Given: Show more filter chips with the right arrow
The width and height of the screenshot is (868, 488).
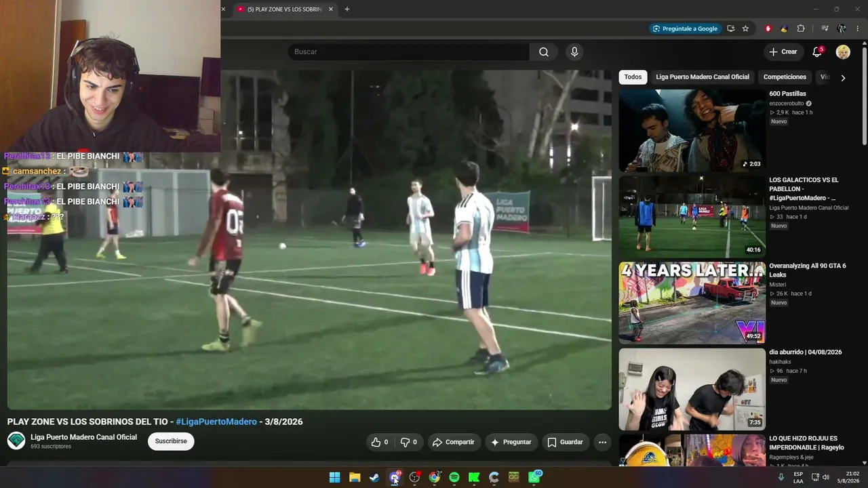Looking at the screenshot, I should click(843, 78).
